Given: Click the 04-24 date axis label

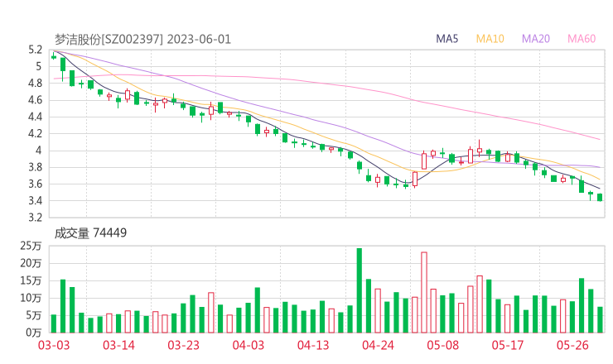Looking at the screenshot, I should (378, 345).
